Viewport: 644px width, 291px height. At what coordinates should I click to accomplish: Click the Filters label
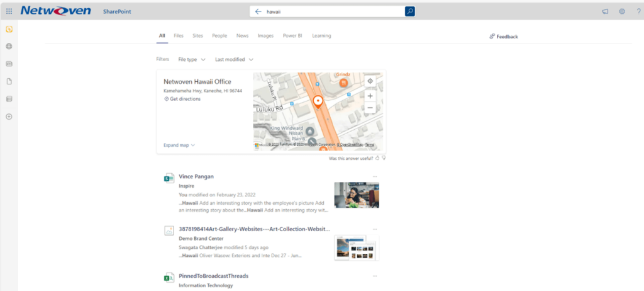coord(163,59)
